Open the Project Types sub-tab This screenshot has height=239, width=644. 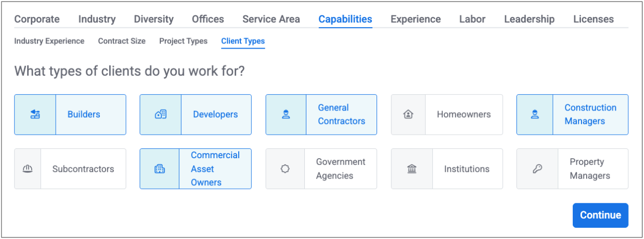(x=183, y=41)
